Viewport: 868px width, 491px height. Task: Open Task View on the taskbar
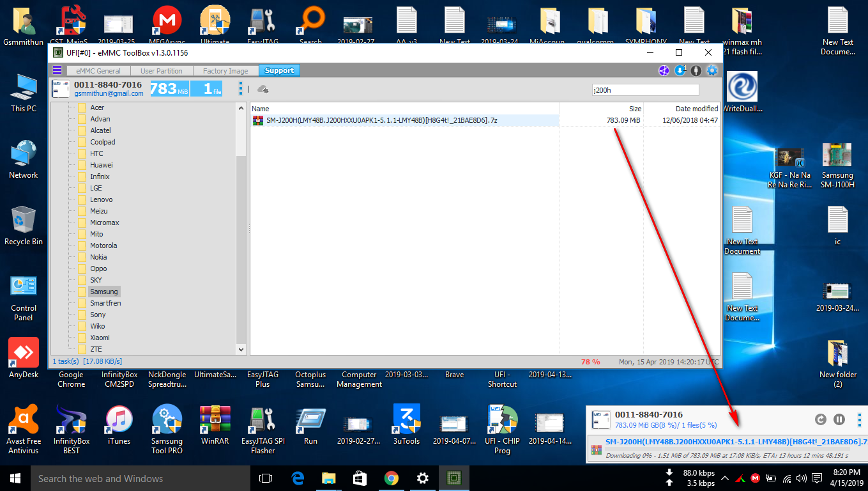tap(266, 478)
